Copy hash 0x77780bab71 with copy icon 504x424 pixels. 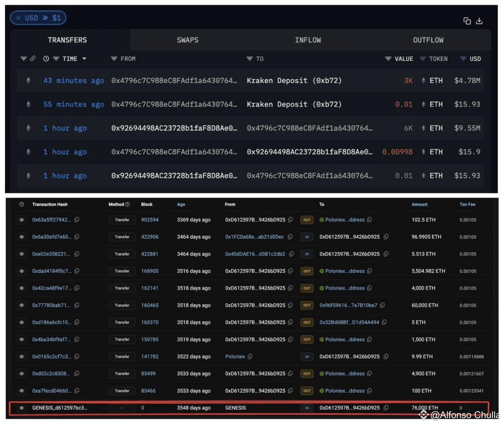77,305
